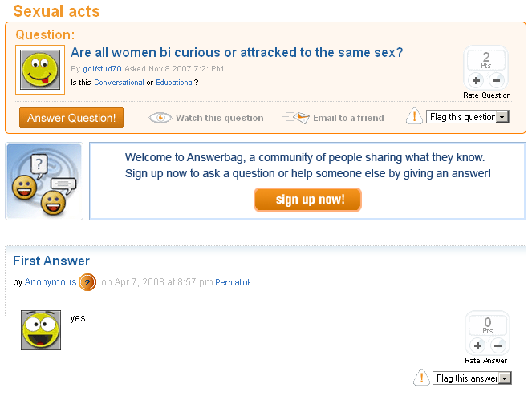Click the sign up now! button
The width and height of the screenshot is (532, 404).
(308, 200)
